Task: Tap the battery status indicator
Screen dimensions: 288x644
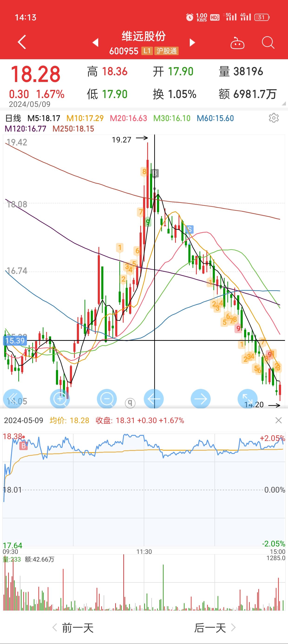Action: [x=262, y=17]
